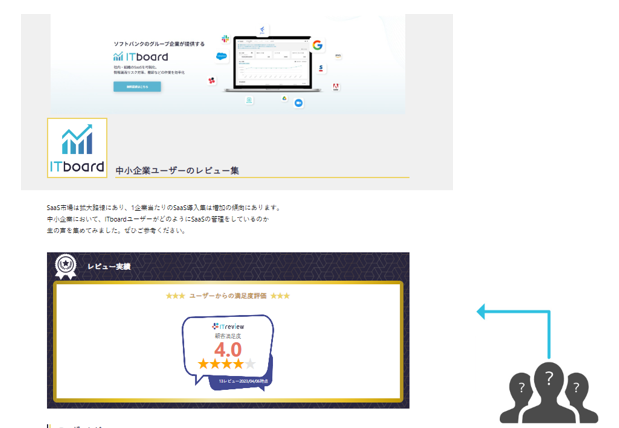
Task: Click the square ITboard logo tile
Action: coord(77,148)
